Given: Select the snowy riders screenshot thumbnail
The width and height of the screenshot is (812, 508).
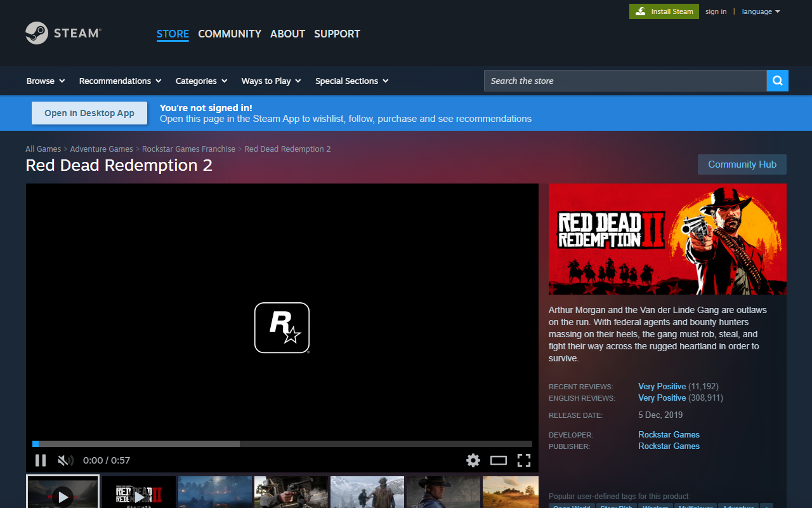Looking at the screenshot, I should pos(367,493).
